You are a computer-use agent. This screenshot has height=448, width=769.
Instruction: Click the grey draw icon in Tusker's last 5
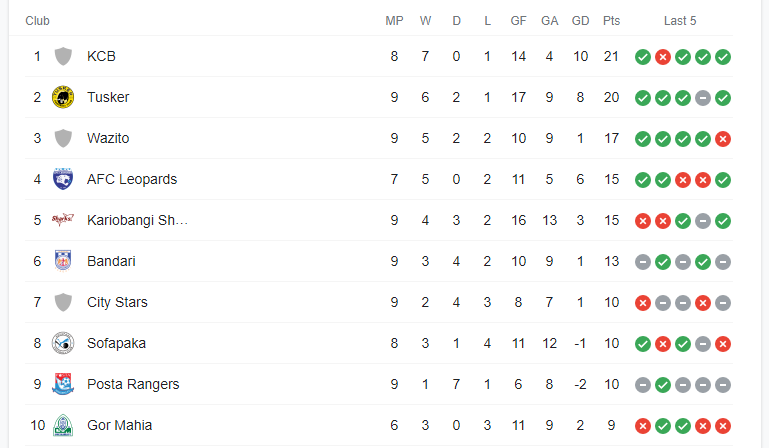(x=703, y=98)
